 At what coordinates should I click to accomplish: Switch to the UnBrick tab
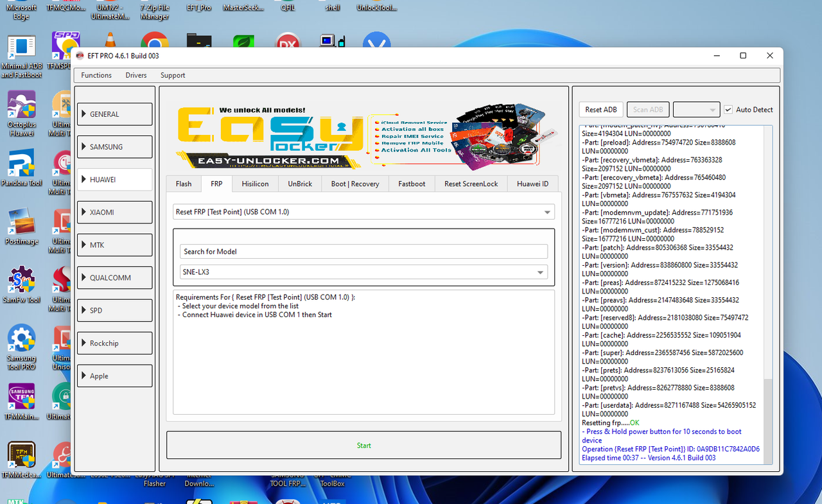tap(300, 184)
